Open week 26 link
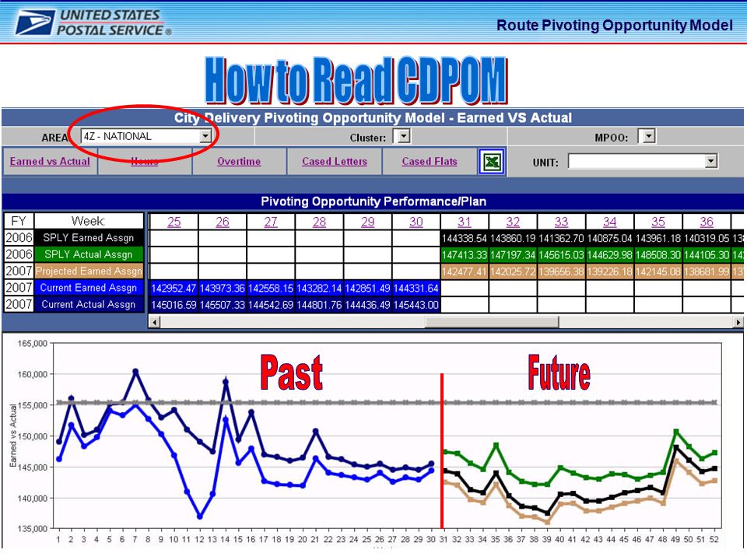This screenshot has width=747, height=560. (x=223, y=222)
